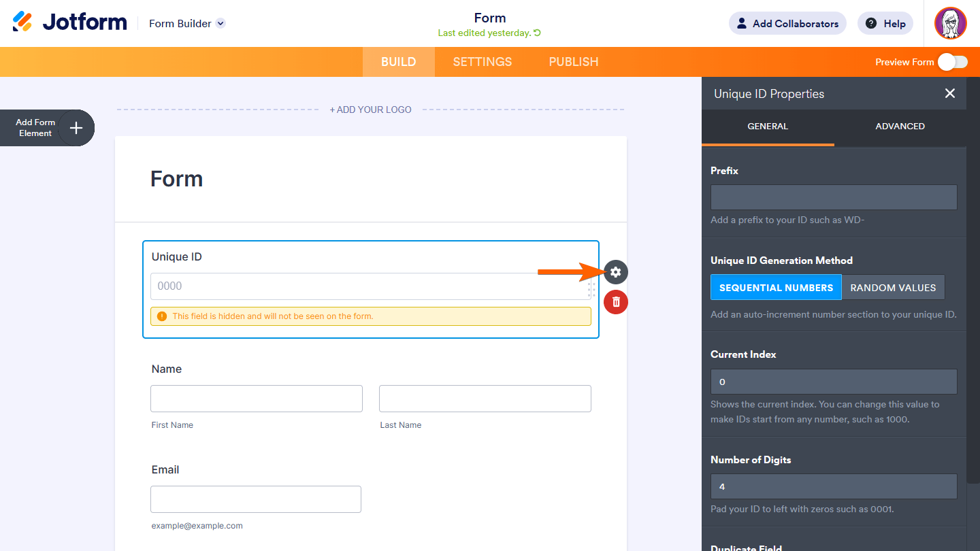Click + ADD YOUR LOGO link
Screen dimensions: 980x551
pyautogui.click(x=370, y=110)
